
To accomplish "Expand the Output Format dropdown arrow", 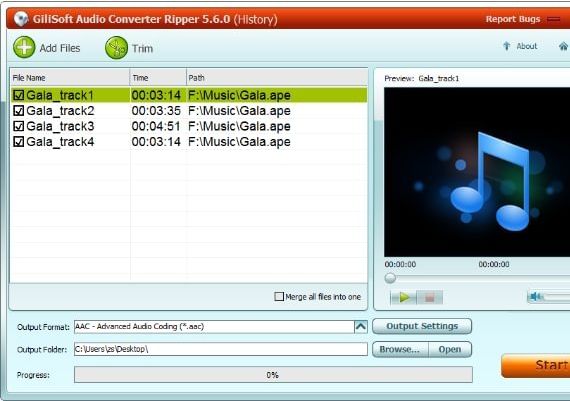I will click(361, 326).
